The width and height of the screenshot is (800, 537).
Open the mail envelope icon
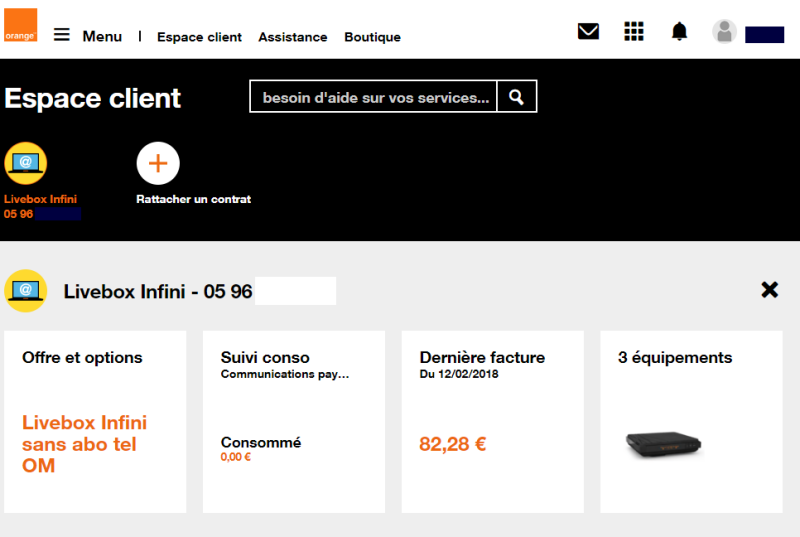(588, 32)
